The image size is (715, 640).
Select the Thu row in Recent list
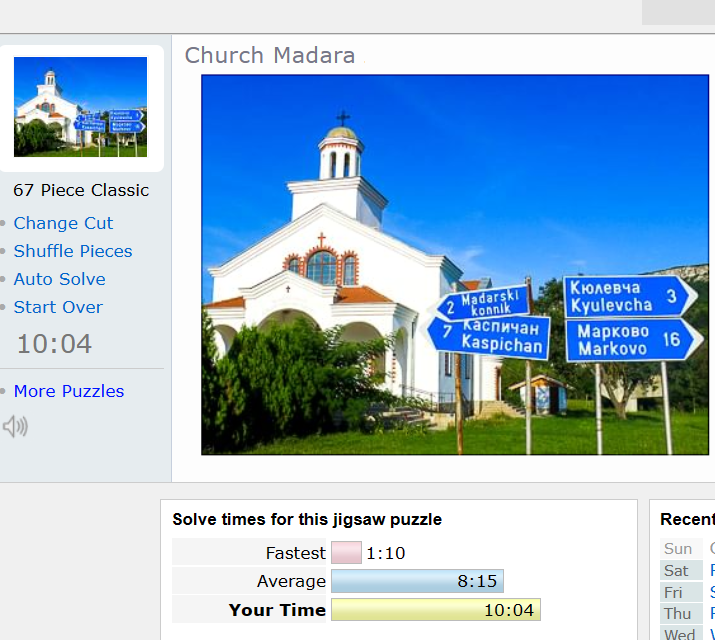[x=687, y=614]
